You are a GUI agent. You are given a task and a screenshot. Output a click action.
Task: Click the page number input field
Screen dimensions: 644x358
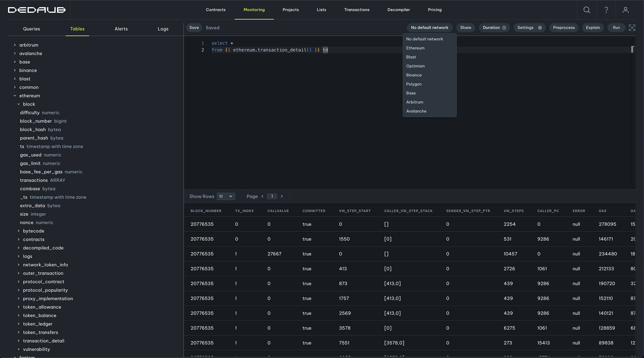[x=272, y=196]
